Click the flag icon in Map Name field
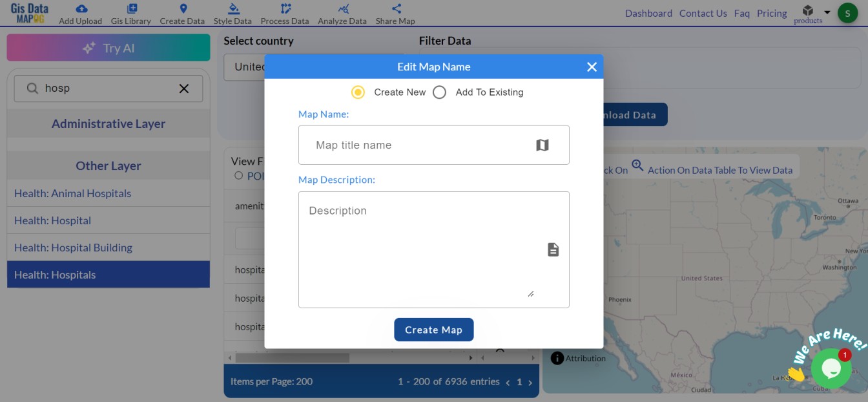This screenshot has width=868, height=402. pyautogui.click(x=543, y=145)
